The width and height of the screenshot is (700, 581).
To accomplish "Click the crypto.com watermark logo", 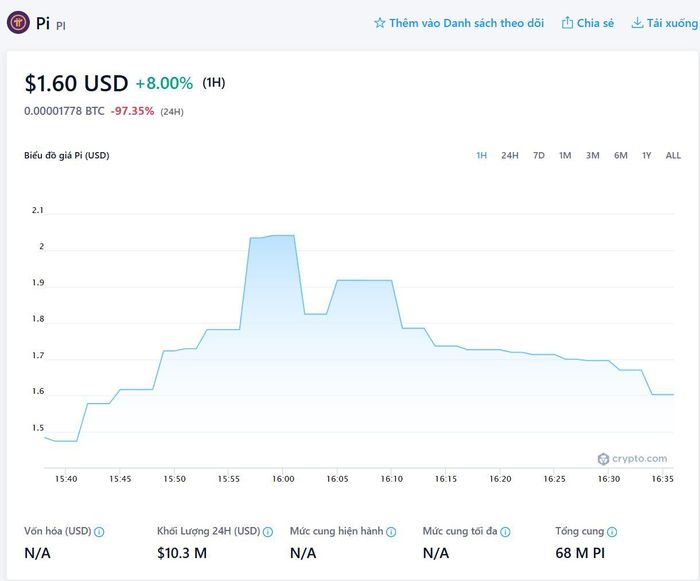I will pos(632,459).
